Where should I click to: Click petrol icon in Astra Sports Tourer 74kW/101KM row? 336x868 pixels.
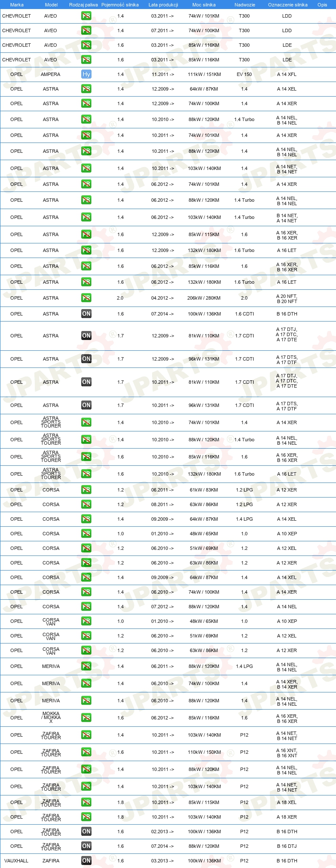coord(86,422)
